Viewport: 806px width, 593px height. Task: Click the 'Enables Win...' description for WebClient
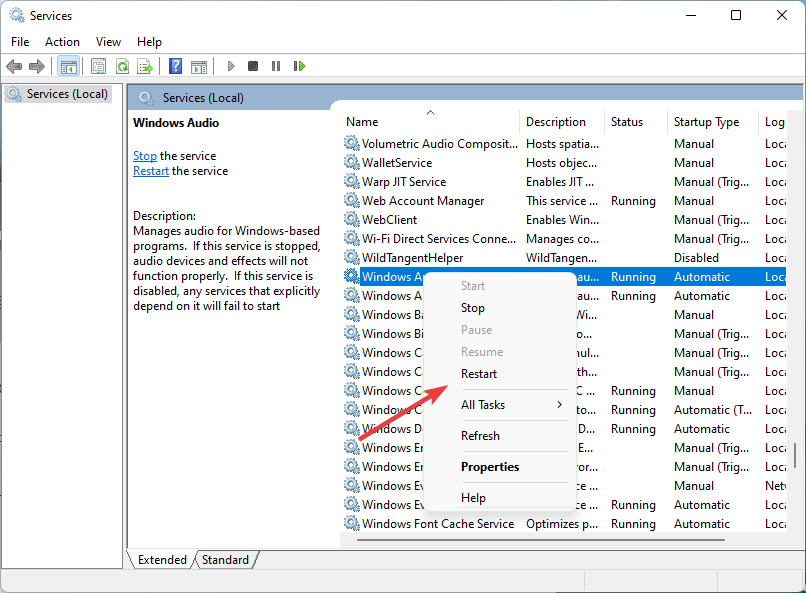click(562, 220)
